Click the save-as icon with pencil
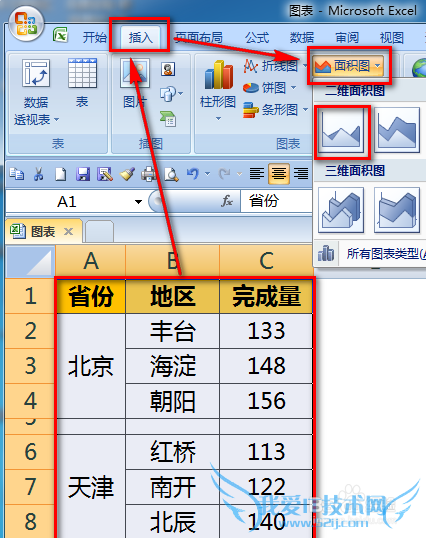The width and height of the screenshot is (426, 538). pos(105,174)
